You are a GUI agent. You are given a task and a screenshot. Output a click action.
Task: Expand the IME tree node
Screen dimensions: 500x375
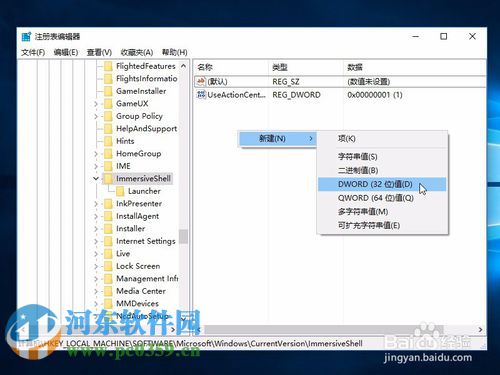click(96, 166)
